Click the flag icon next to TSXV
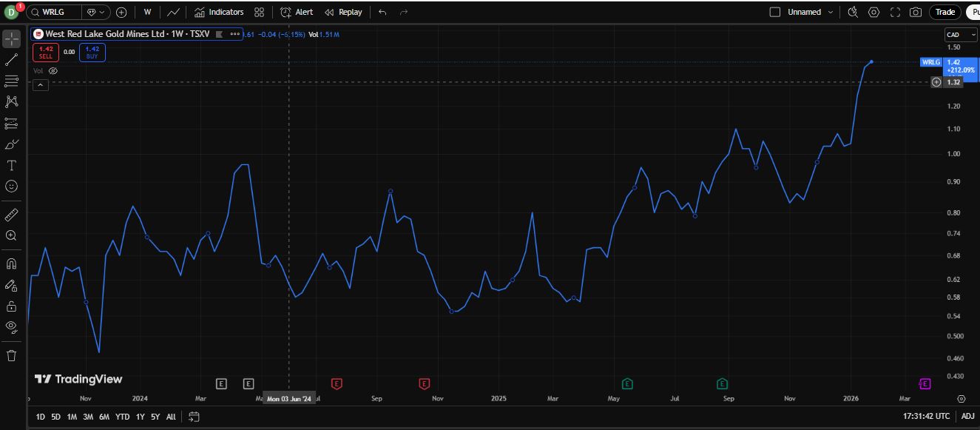Screen dimensions: 980x430 click(219, 34)
